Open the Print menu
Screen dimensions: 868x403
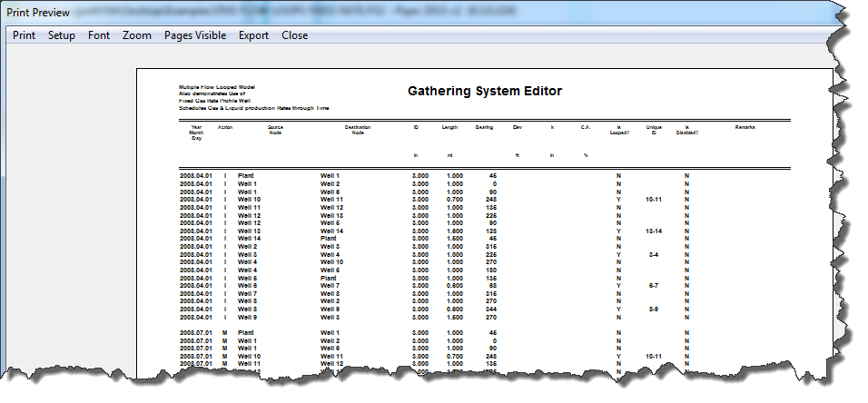point(25,35)
